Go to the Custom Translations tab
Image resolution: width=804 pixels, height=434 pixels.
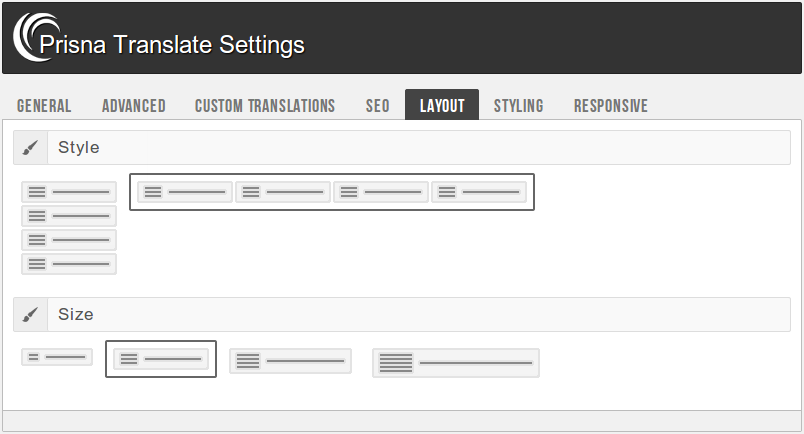coord(265,106)
